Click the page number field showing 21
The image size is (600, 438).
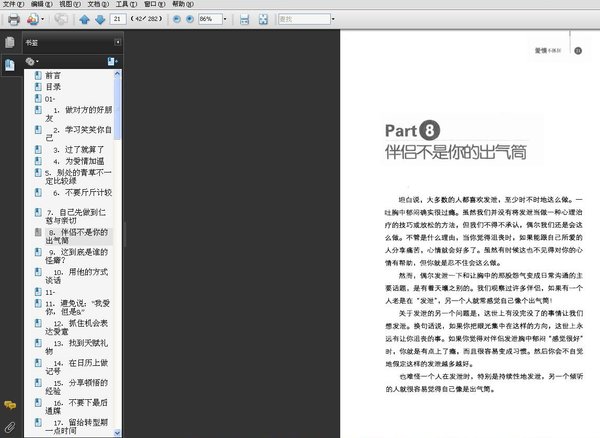pyautogui.click(x=118, y=19)
